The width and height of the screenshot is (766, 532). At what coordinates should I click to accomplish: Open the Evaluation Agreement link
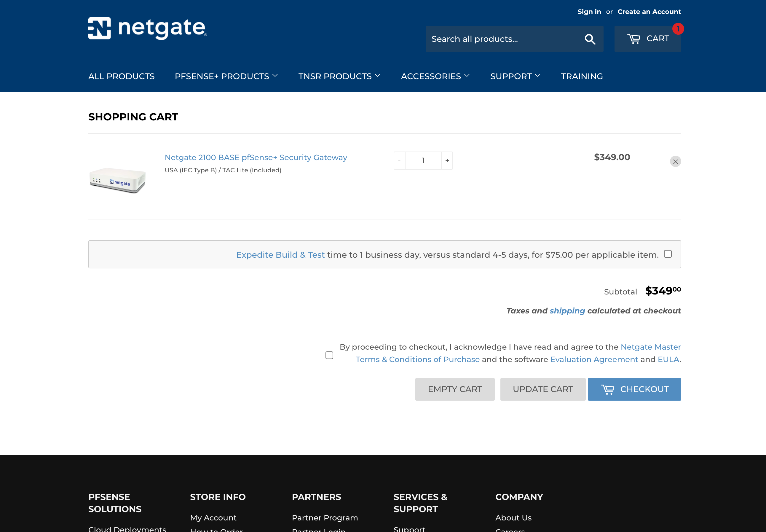point(594,359)
